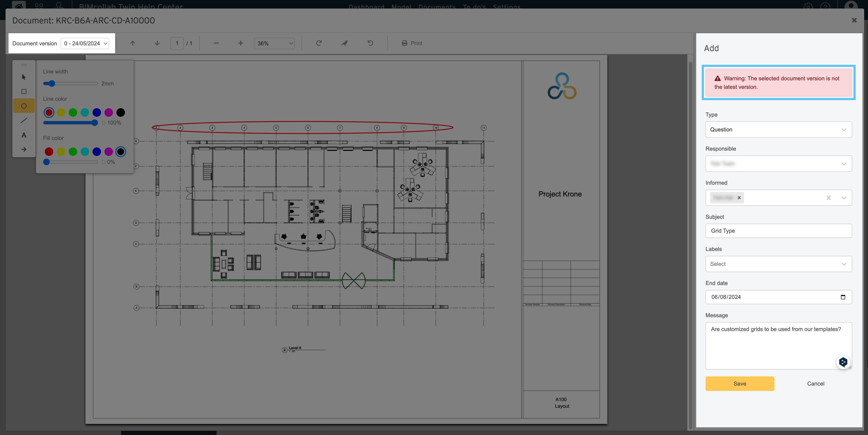
Task: Open the Responsible dropdown
Action: [x=778, y=164]
